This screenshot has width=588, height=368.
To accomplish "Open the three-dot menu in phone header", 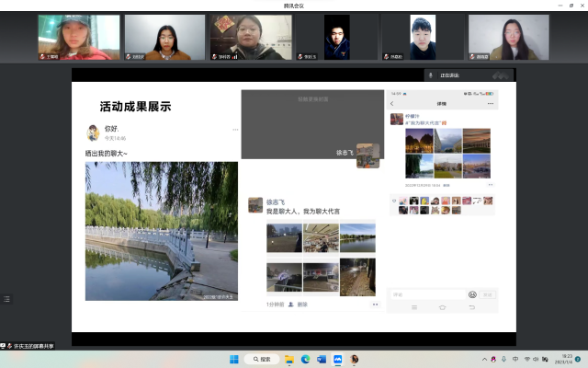I will 491,104.
